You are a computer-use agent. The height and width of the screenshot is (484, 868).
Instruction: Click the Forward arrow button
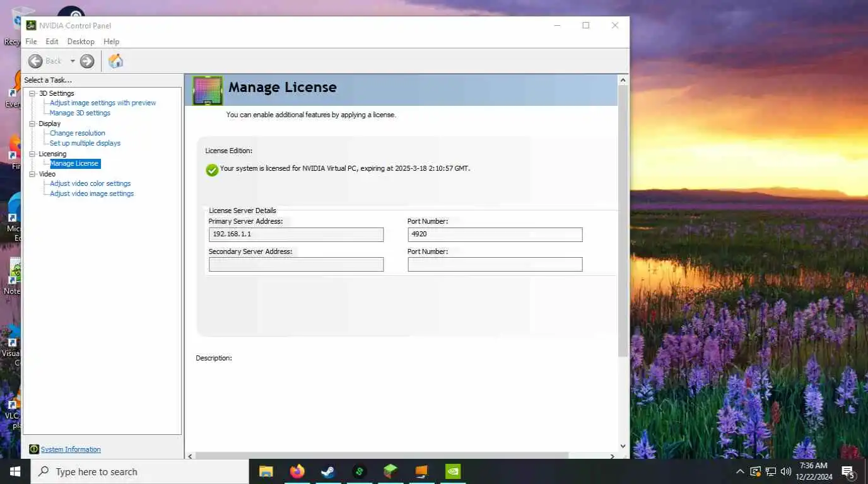click(87, 61)
